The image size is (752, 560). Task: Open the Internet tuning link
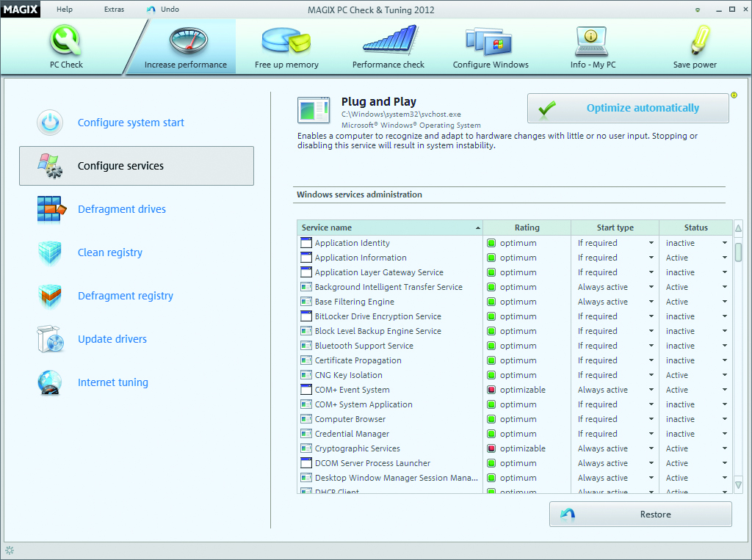[x=113, y=382]
